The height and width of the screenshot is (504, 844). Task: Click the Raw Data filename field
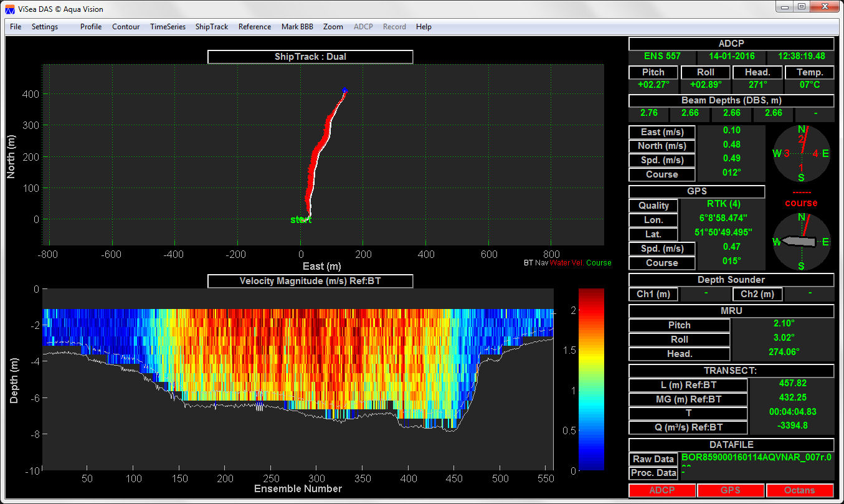(757, 459)
